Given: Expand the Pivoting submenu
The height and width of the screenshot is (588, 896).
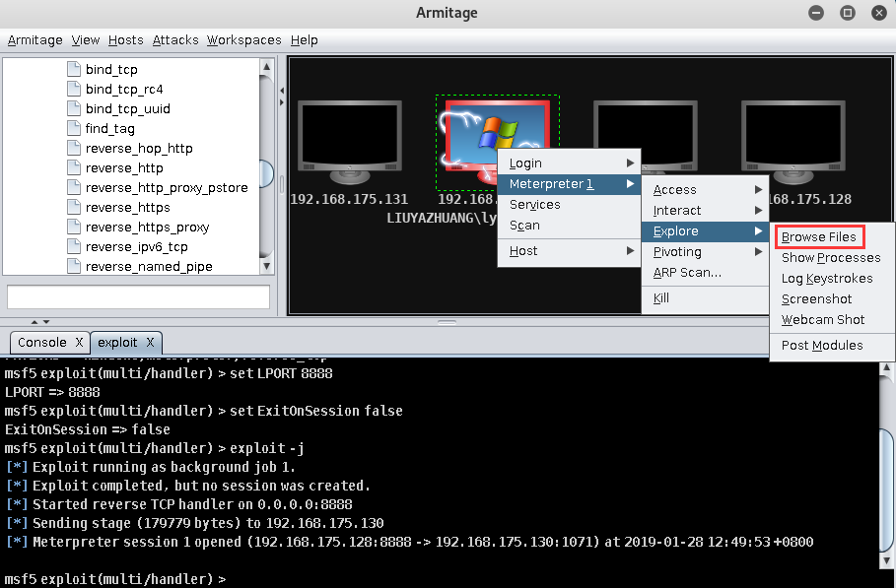Looking at the screenshot, I should [705, 252].
